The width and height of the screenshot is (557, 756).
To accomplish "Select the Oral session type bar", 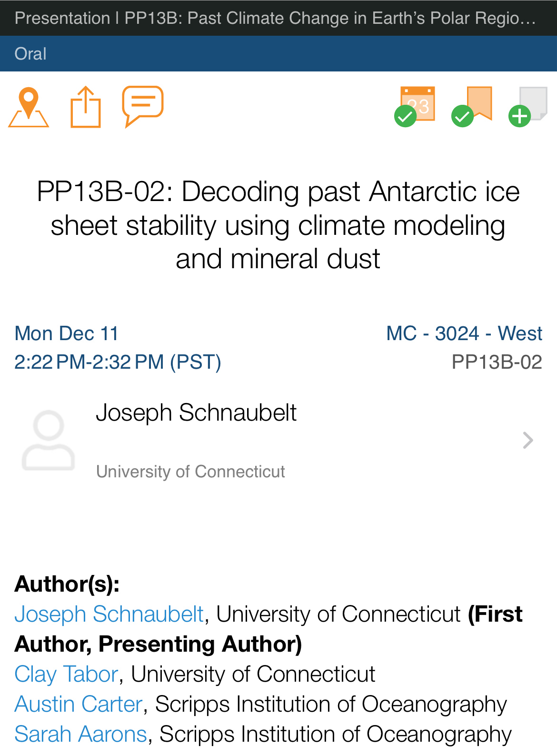I will click(x=278, y=54).
